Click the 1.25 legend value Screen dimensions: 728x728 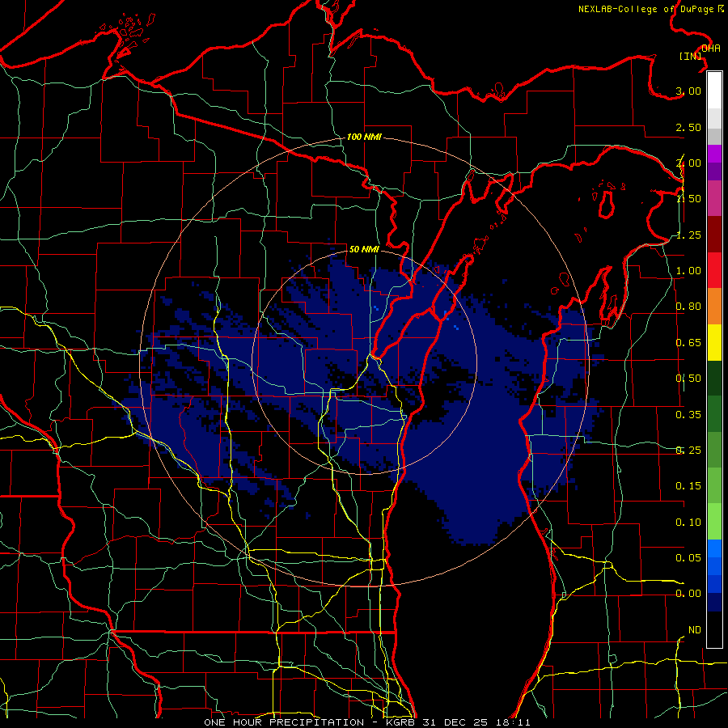(x=688, y=235)
